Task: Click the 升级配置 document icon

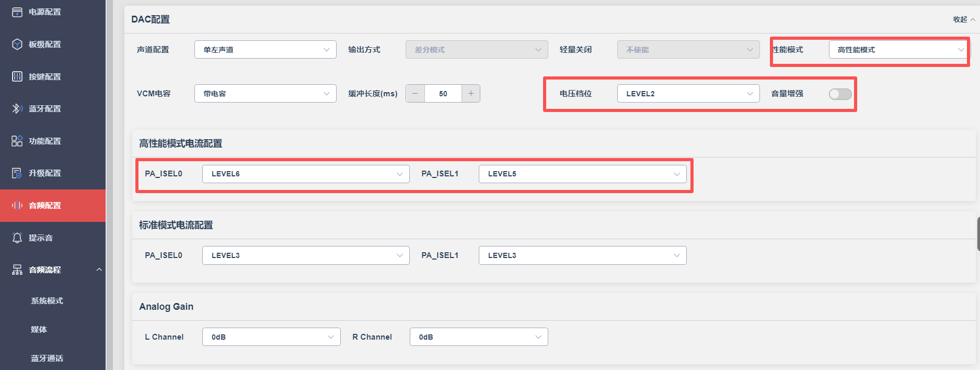Action: point(17,173)
